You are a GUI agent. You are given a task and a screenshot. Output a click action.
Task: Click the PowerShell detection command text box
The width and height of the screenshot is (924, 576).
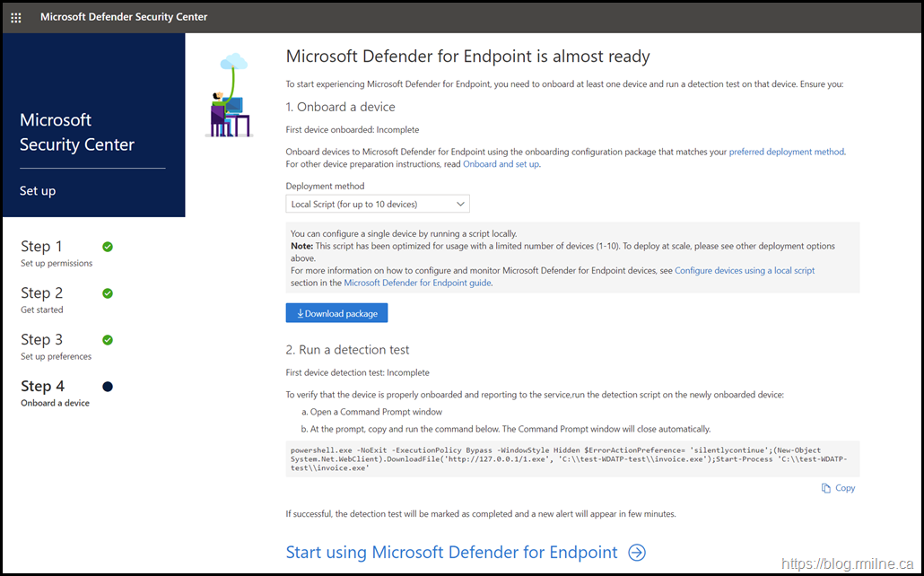tap(571, 458)
